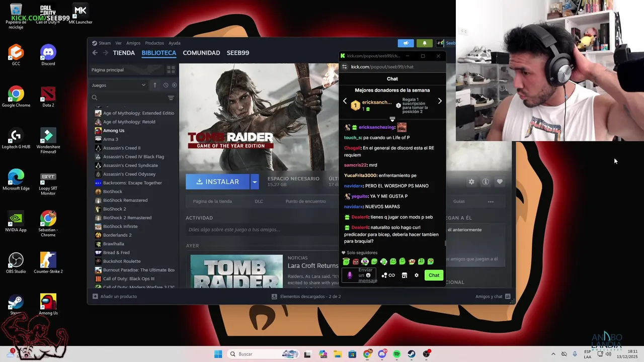Expand the Juegos category dropdown
This screenshot has width=644, height=362.
119,85
